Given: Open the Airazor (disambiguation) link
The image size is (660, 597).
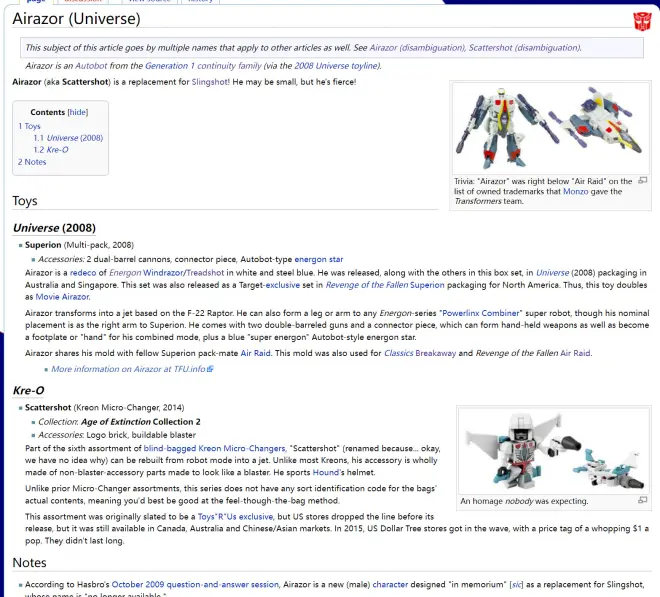Looking at the screenshot, I should click(x=419, y=47).
